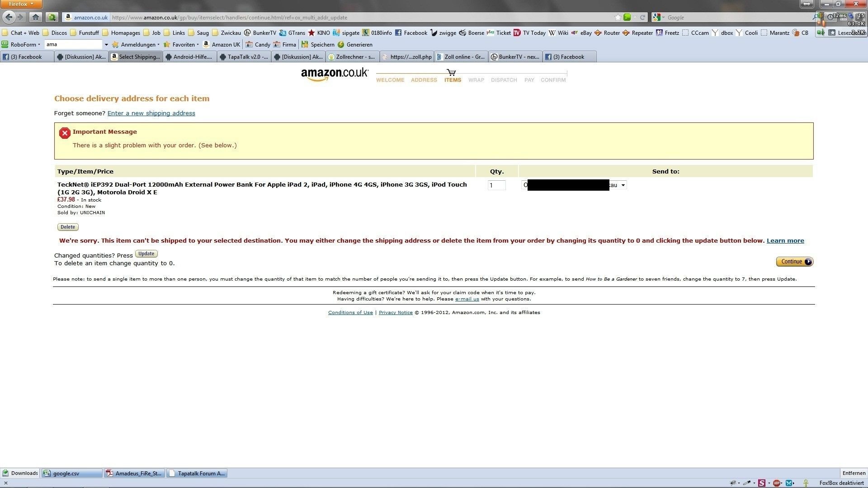868x488 pixels.
Task: Open the Amazon UK RoboForm login
Action: [x=221, y=44]
